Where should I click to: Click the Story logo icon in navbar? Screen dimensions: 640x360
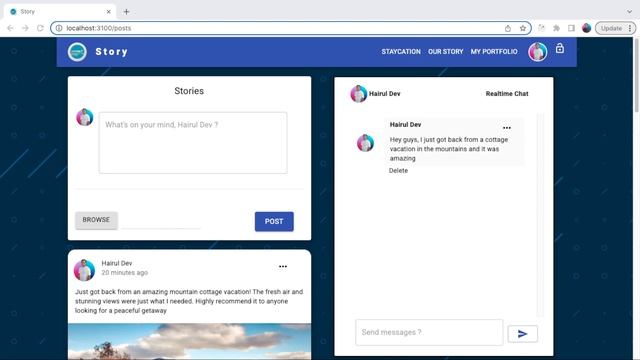[77, 52]
